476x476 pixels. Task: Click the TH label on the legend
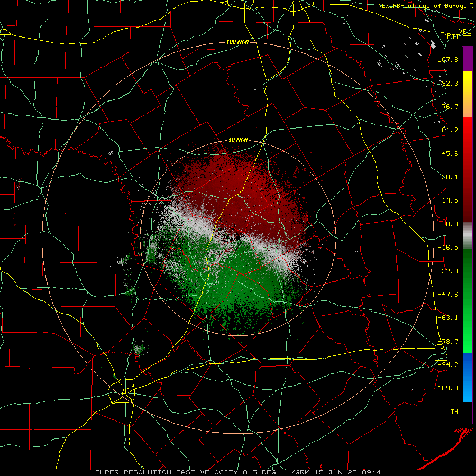pos(454,412)
